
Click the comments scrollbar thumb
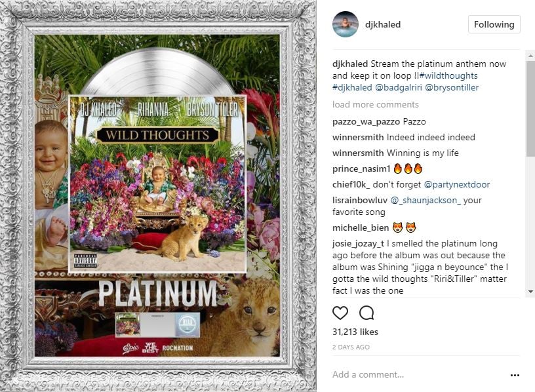click(x=530, y=109)
